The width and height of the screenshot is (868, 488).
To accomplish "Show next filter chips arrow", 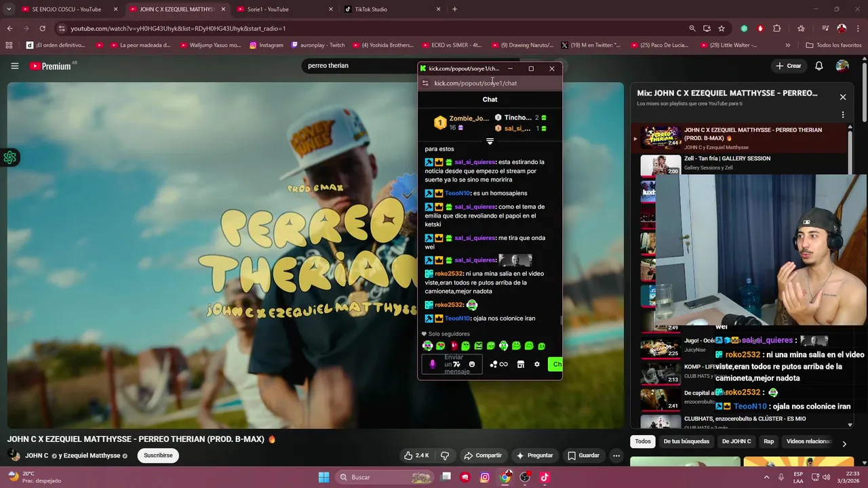I will 844,444.
